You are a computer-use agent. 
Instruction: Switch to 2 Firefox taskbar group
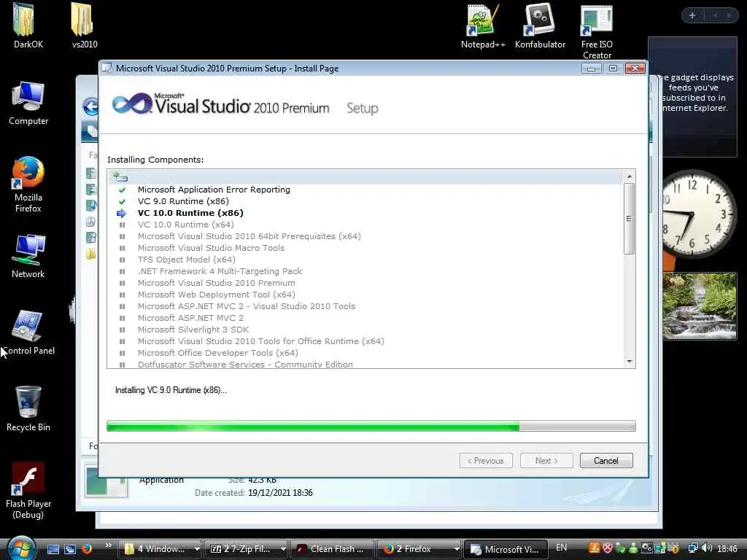414,549
